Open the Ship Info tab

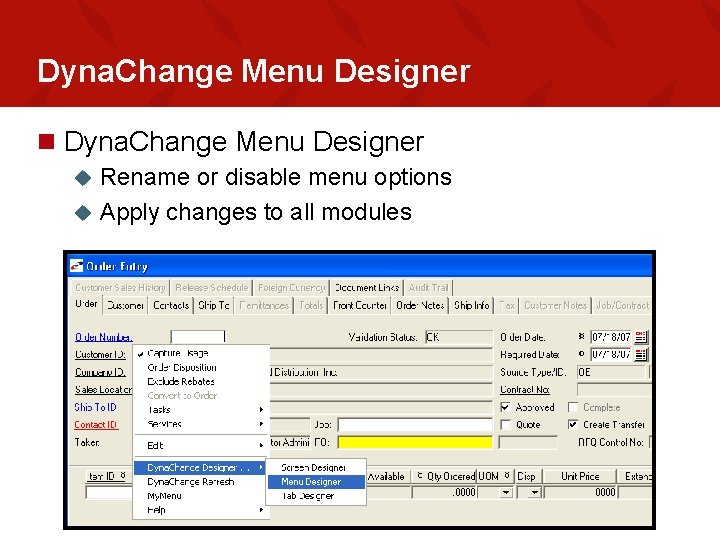tap(472, 305)
